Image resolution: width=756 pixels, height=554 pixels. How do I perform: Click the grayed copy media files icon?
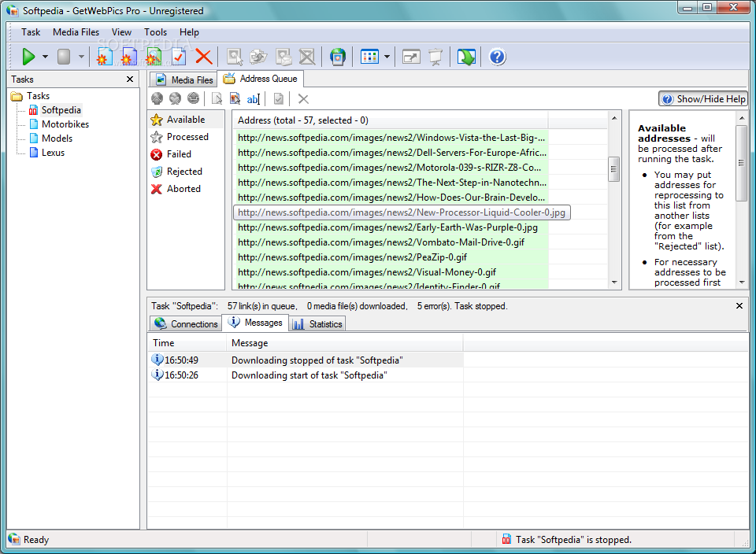click(x=258, y=57)
